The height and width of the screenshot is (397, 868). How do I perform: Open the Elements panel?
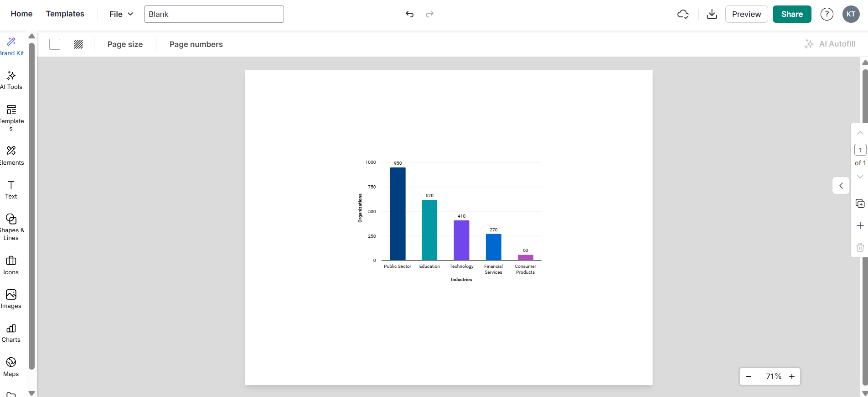[11, 156]
